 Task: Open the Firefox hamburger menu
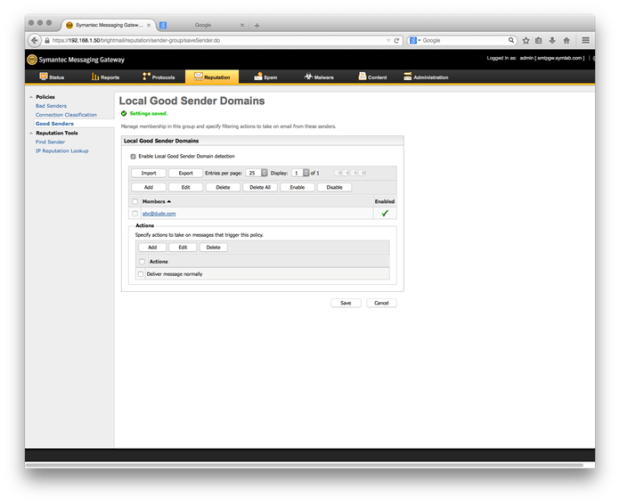click(x=585, y=41)
